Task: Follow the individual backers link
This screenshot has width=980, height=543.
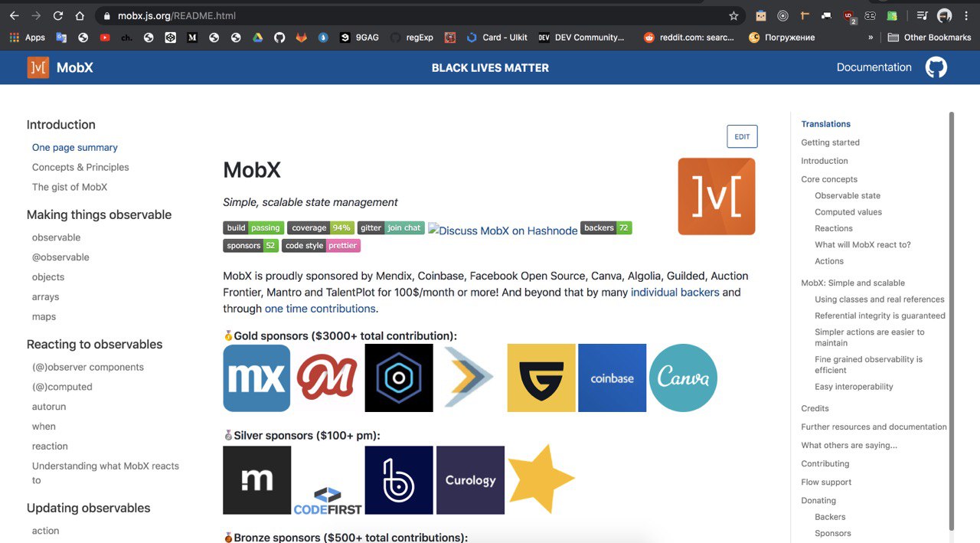Action: point(675,292)
